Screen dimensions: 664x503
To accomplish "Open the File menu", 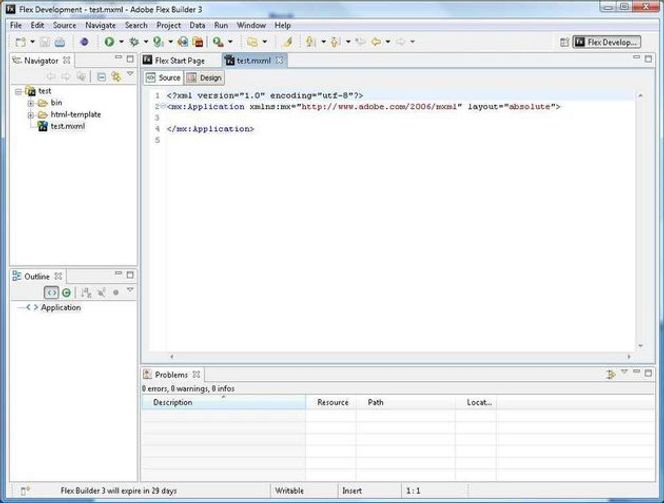I will pos(16,25).
